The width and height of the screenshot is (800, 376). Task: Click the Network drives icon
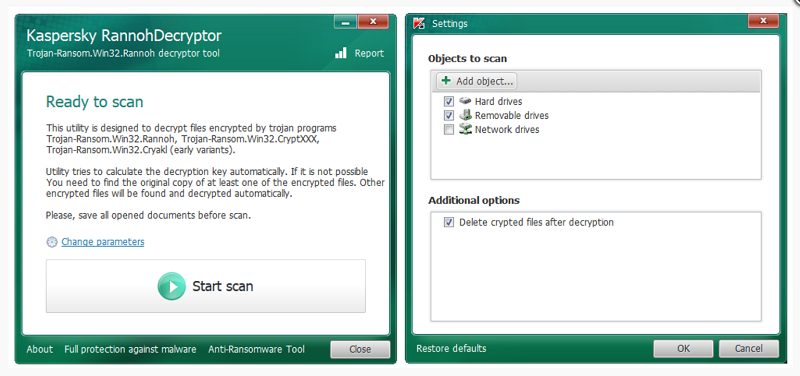pos(465,130)
